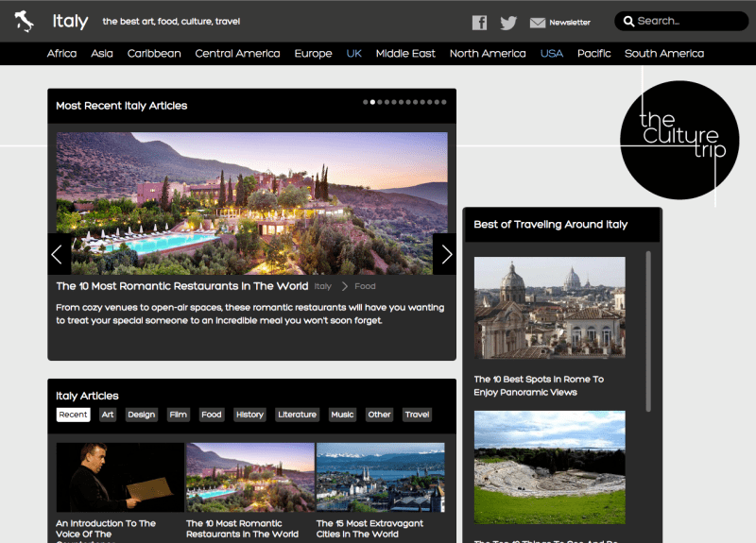Viewport: 756px width, 543px height.
Task: Click The Culture Trip circle logo
Action: pyautogui.click(x=679, y=140)
